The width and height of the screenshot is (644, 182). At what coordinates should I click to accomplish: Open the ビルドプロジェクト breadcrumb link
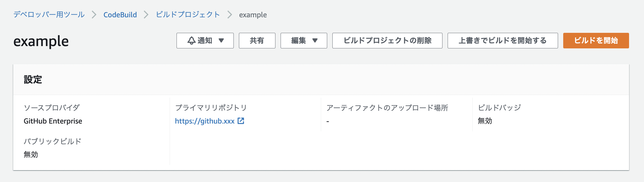pyautogui.click(x=188, y=15)
